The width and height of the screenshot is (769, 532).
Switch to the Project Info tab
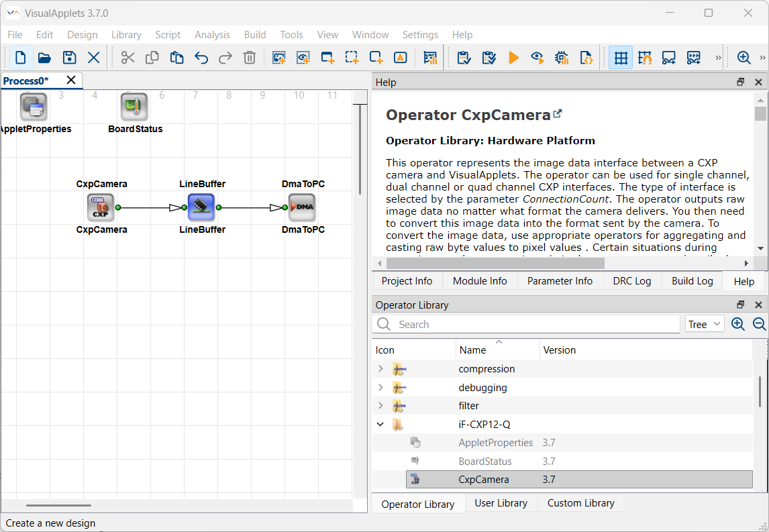pyautogui.click(x=407, y=281)
